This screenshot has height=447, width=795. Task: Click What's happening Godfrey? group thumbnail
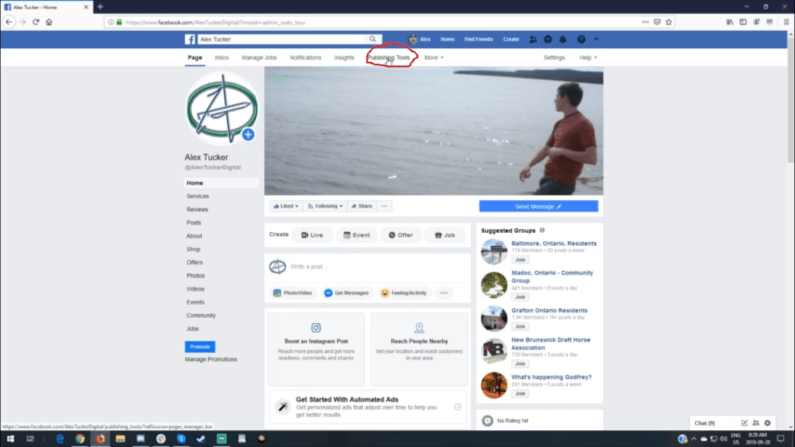coord(494,385)
